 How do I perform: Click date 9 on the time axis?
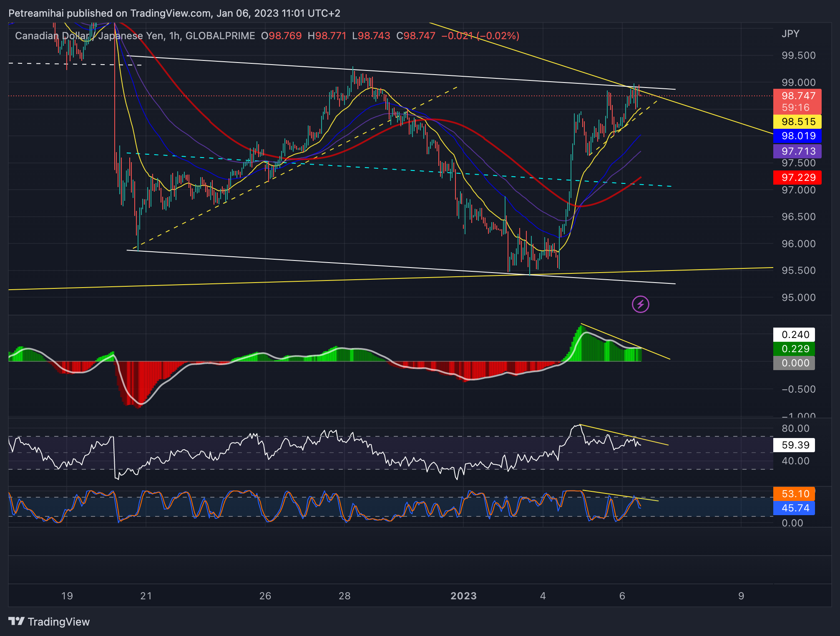pos(741,596)
